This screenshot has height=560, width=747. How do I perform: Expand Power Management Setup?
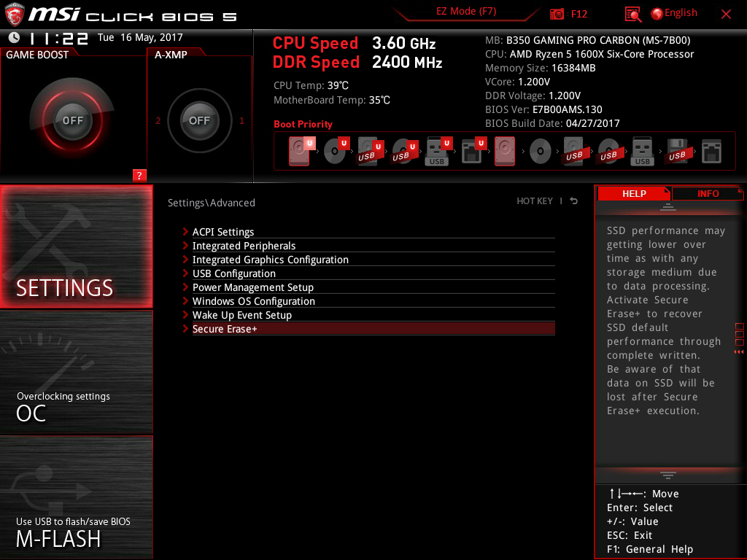(x=368, y=287)
